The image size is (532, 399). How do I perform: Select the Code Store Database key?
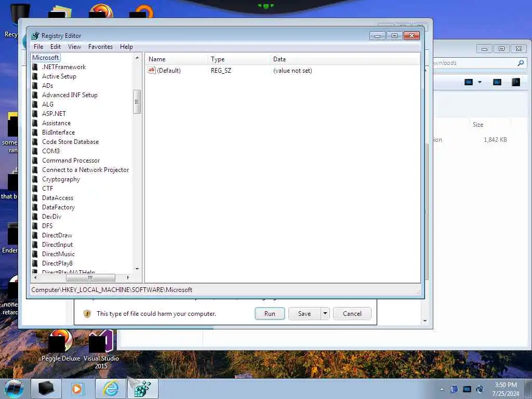tap(70, 142)
